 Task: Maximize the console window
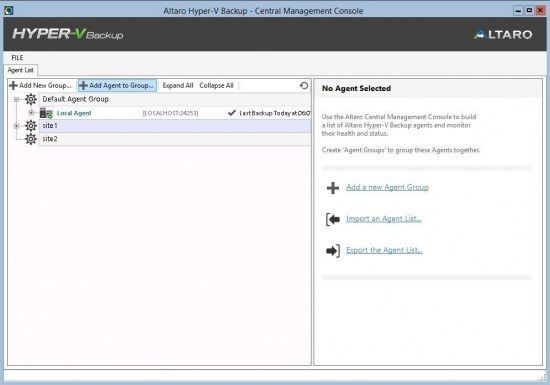(529, 11)
